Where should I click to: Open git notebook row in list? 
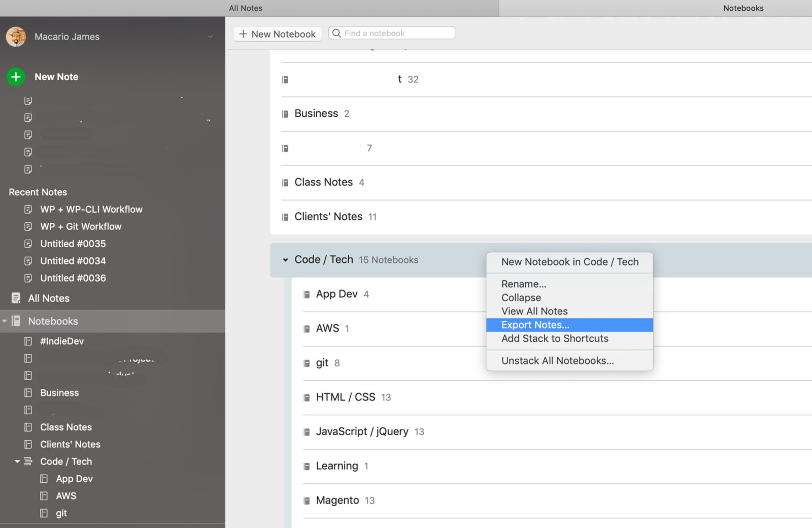557,363
